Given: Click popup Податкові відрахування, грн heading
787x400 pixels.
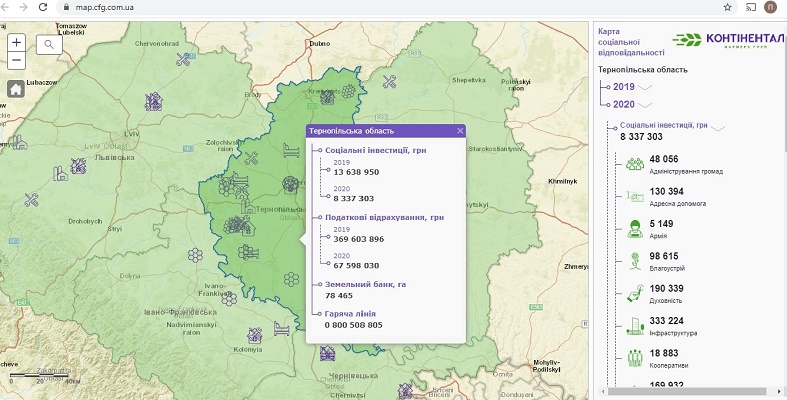Looking at the screenshot, I should (x=384, y=217).
